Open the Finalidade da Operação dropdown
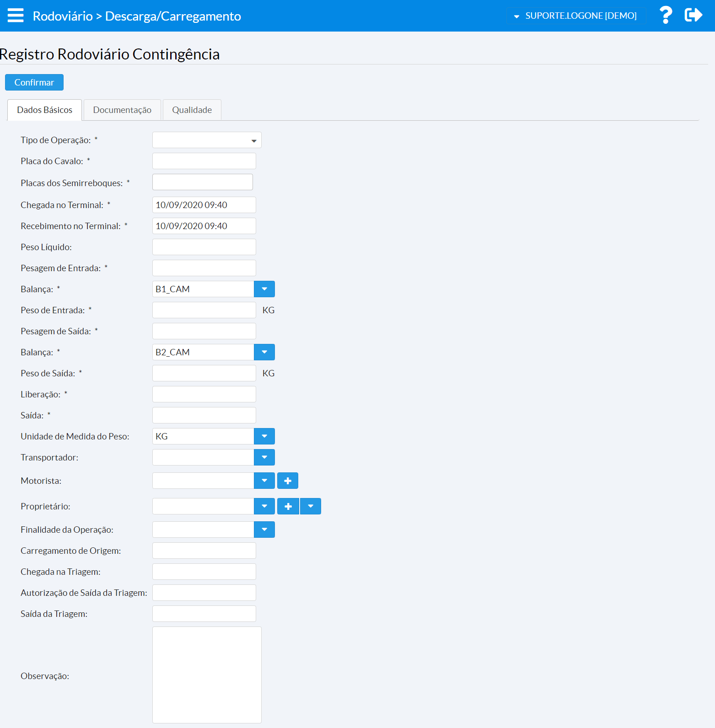This screenshot has height=728, width=715. click(x=264, y=530)
